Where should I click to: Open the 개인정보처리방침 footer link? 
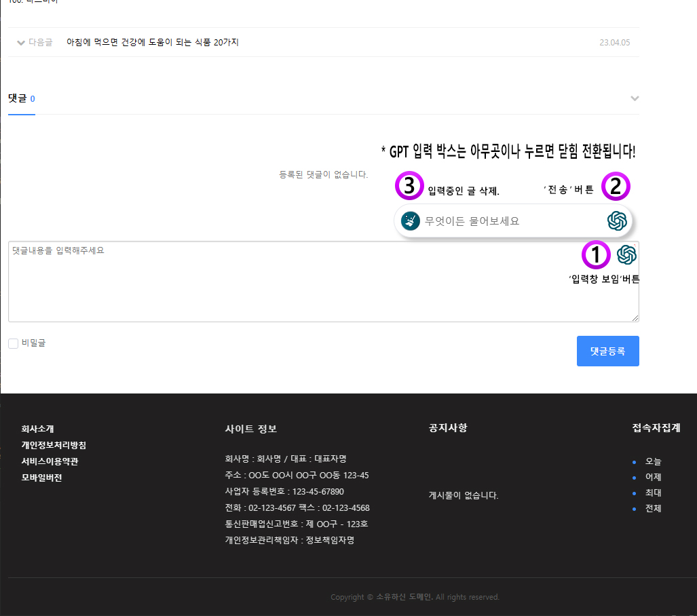54,445
